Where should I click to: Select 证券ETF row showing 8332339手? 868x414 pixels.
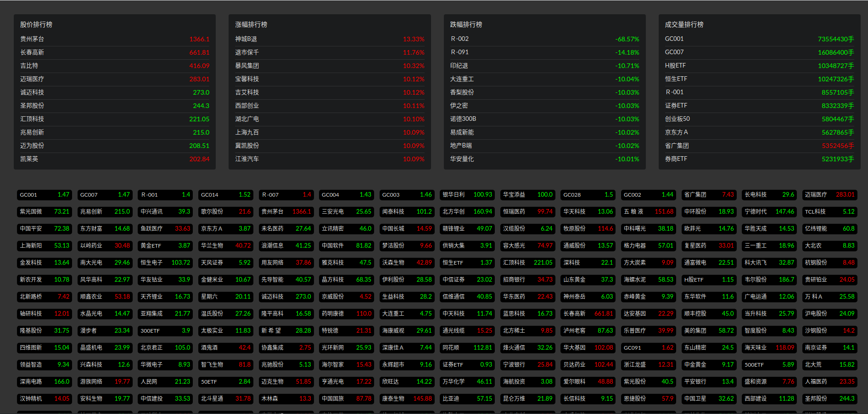pos(759,106)
